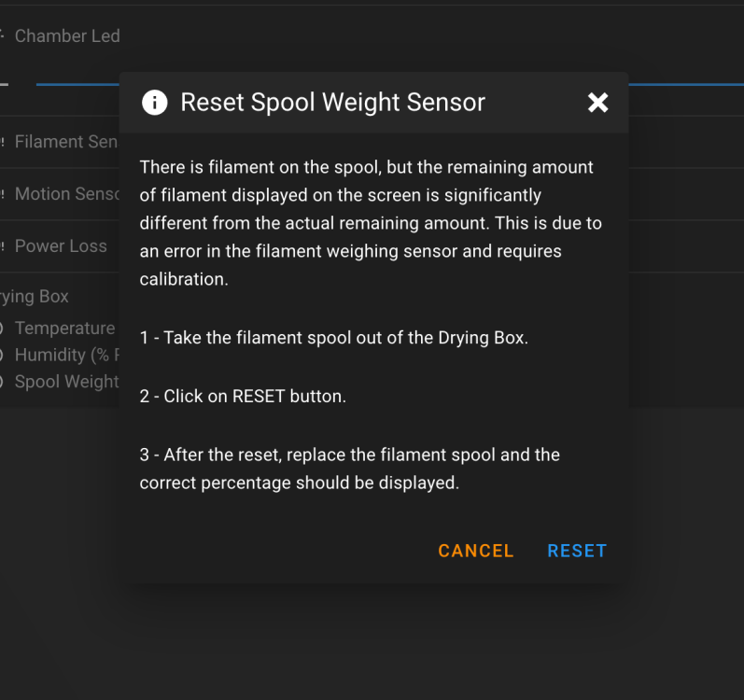This screenshot has width=744, height=700.
Task: Click the icon beside Power Loss
Action: pos(3,247)
